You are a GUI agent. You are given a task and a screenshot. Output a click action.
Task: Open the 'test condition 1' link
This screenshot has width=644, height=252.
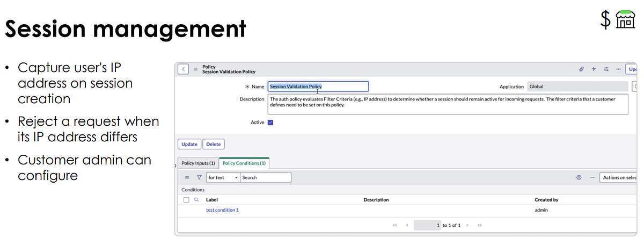(x=222, y=210)
